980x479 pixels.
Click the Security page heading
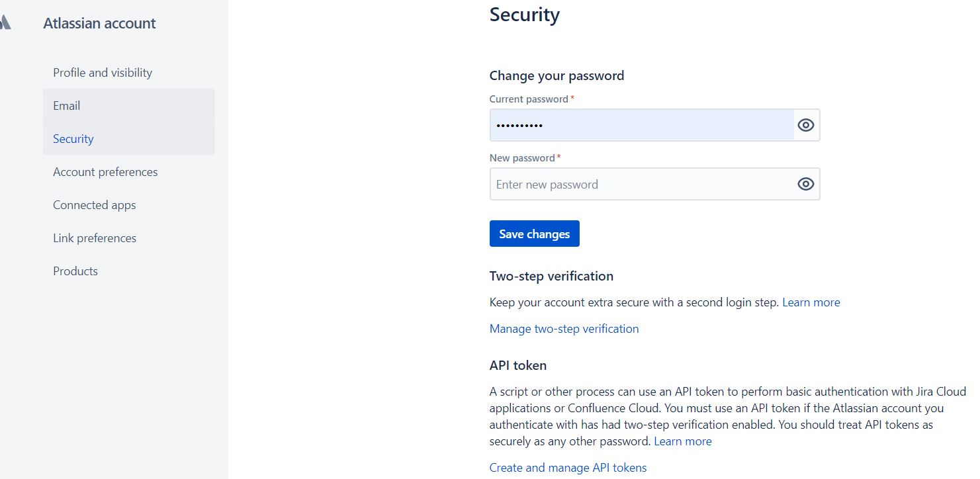(x=525, y=15)
